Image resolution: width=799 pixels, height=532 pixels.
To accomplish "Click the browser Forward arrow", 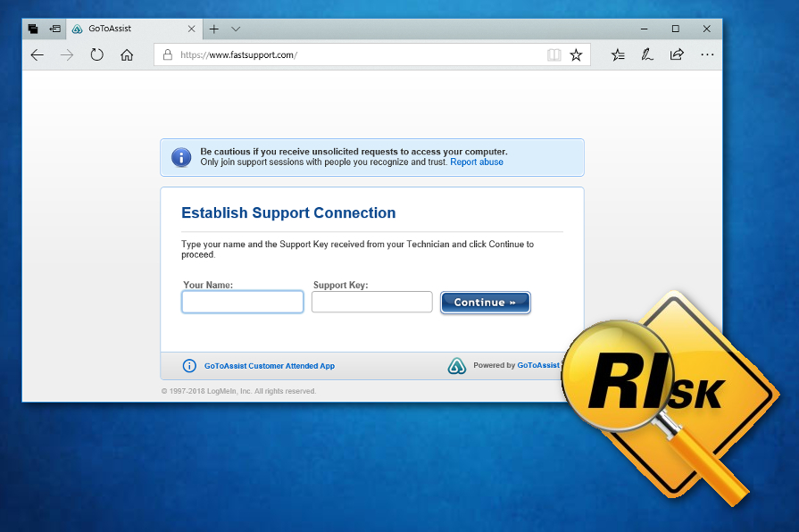I will pyautogui.click(x=67, y=55).
